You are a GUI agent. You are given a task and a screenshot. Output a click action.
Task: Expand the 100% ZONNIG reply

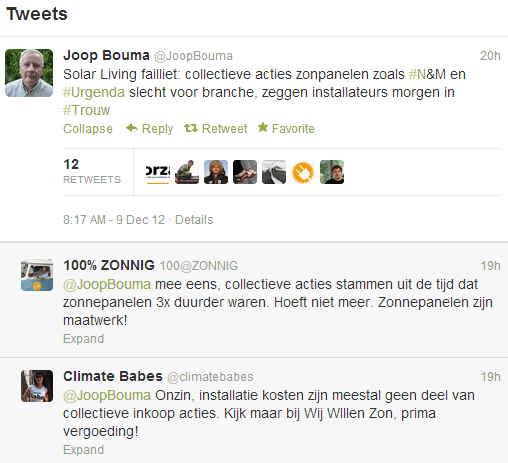tap(84, 339)
